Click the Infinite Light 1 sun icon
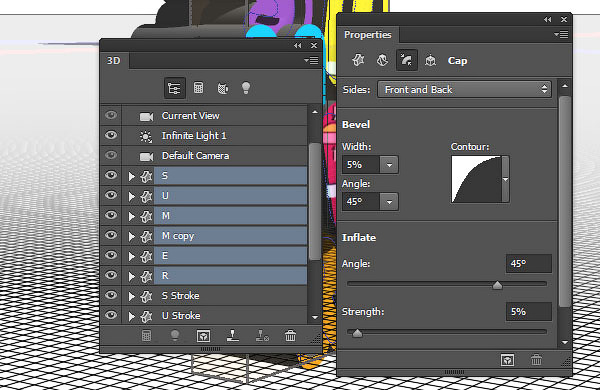The width and height of the screenshot is (600, 390). pos(146,136)
